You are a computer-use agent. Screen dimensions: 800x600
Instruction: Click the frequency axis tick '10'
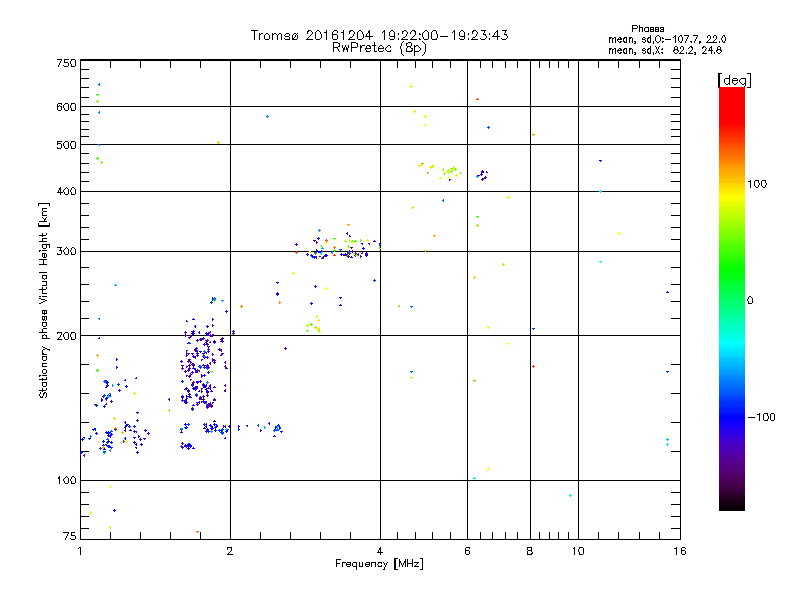(x=578, y=551)
